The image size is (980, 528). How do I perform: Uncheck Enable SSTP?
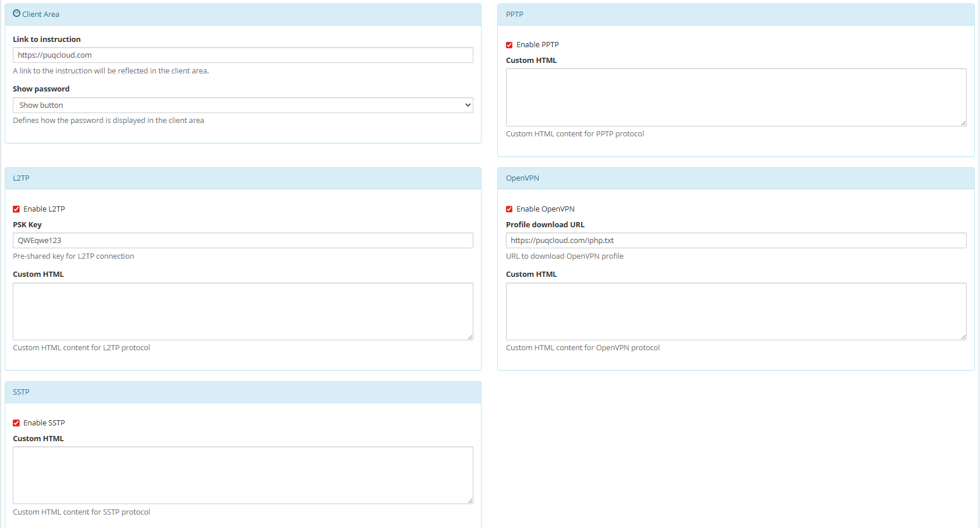[16, 423]
